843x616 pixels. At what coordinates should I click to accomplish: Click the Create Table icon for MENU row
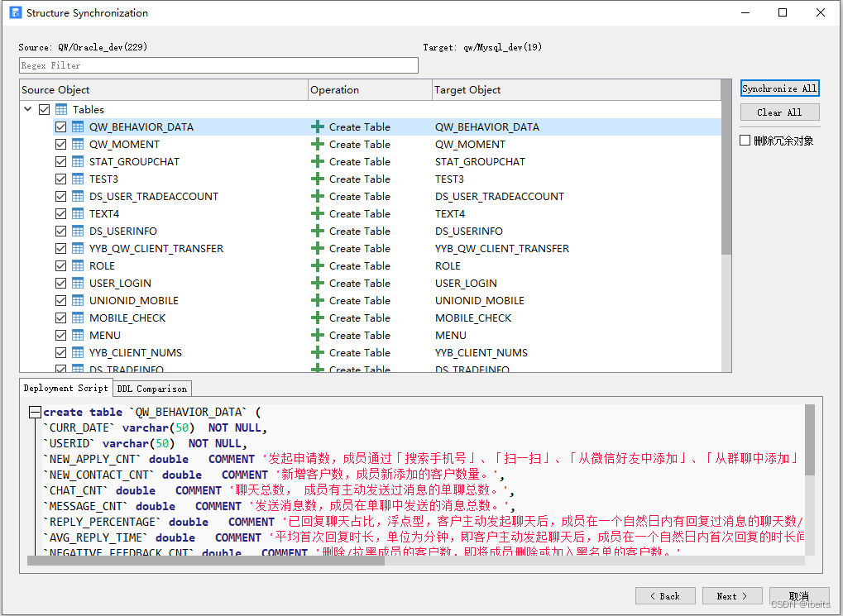click(x=317, y=335)
